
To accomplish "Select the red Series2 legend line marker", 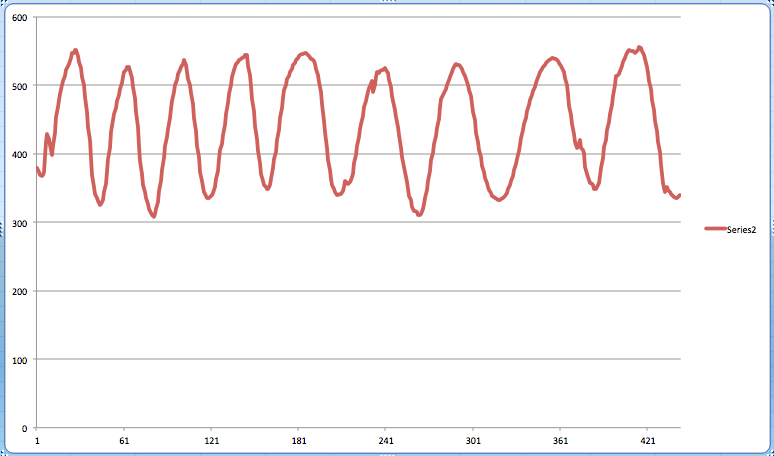I will (x=714, y=229).
